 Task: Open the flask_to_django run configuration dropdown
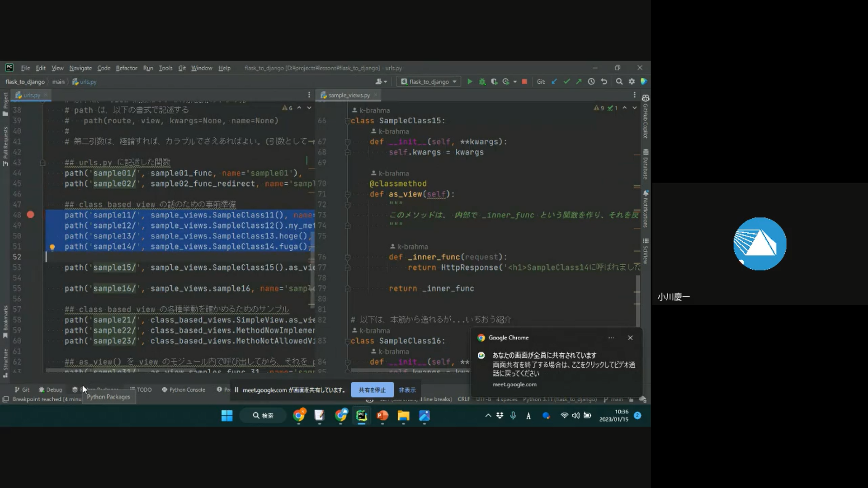tap(429, 82)
